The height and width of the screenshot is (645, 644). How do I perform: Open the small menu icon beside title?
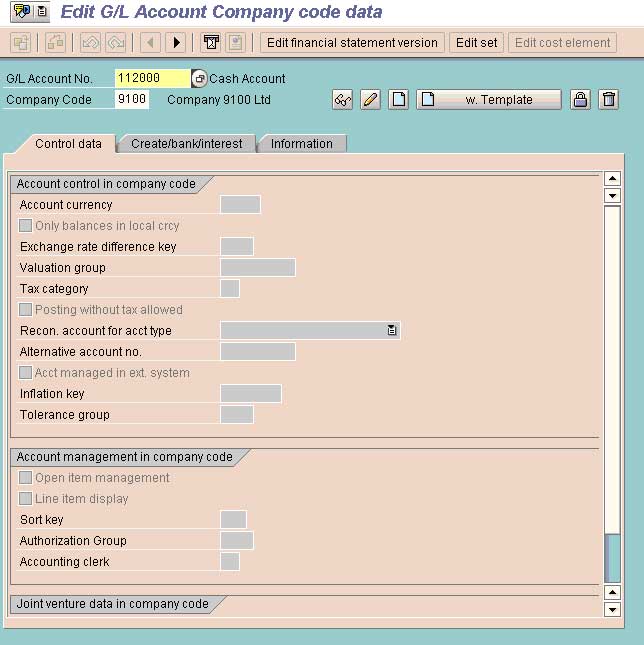(42, 12)
